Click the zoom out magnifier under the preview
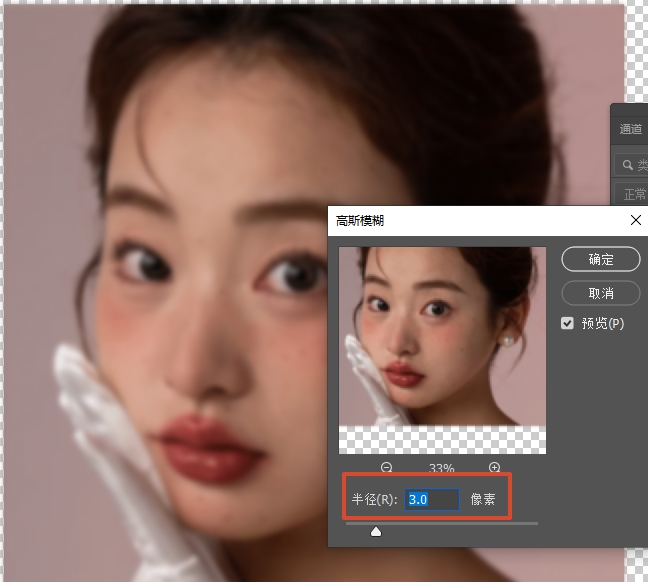Screen dimensions: 648x582 [x=386, y=467]
